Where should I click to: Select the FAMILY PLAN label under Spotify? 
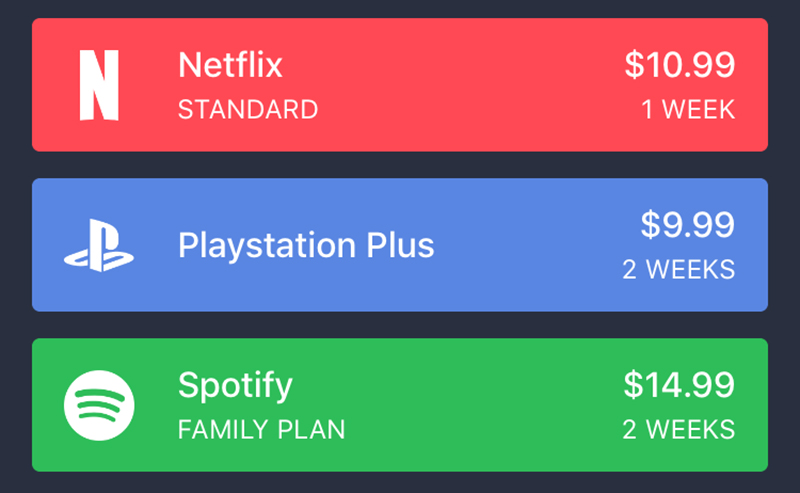[262, 430]
